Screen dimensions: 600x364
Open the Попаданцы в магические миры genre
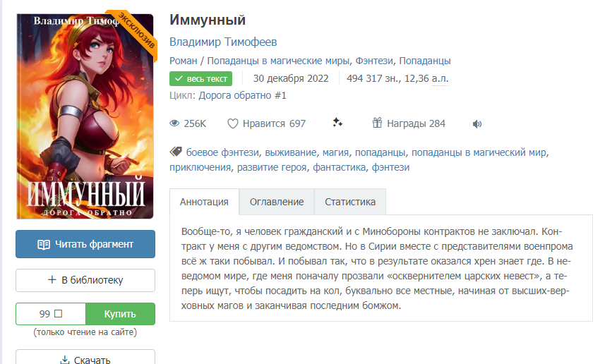pyautogui.click(x=278, y=61)
